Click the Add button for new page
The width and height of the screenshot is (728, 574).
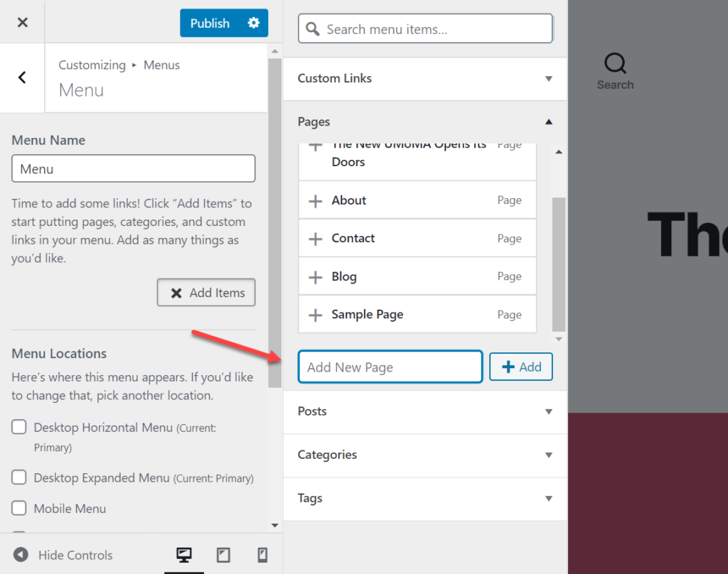(521, 367)
